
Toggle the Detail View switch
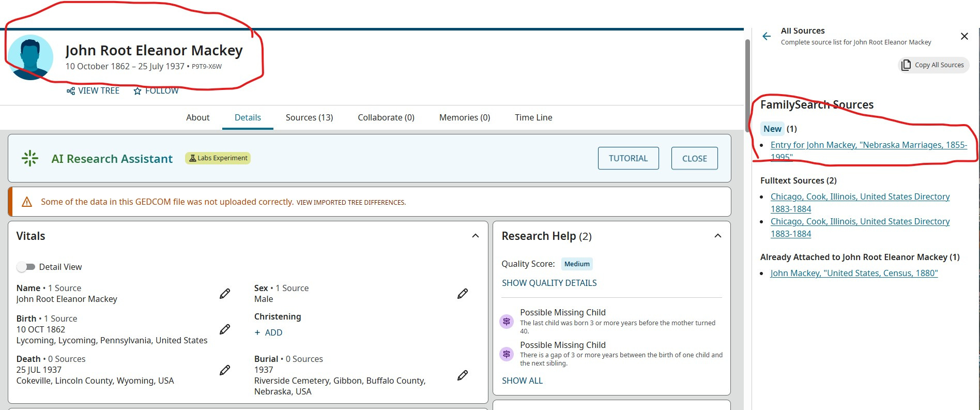[26, 267]
